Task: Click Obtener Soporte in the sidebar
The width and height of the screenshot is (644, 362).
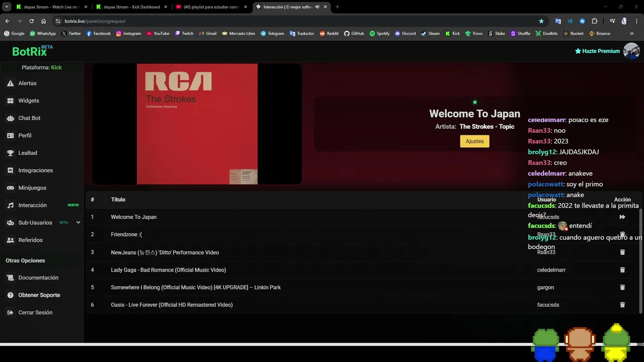Action: (x=39, y=295)
